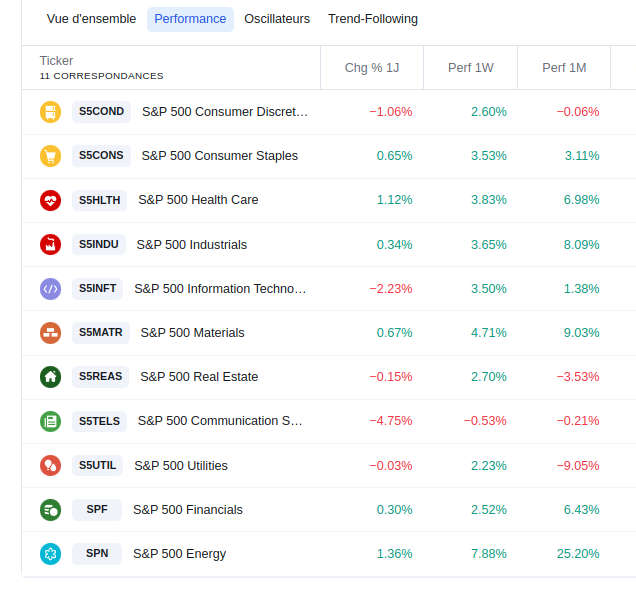This screenshot has width=636, height=601.
Task: Sort by Chg % 1J column
Action: coord(371,68)
